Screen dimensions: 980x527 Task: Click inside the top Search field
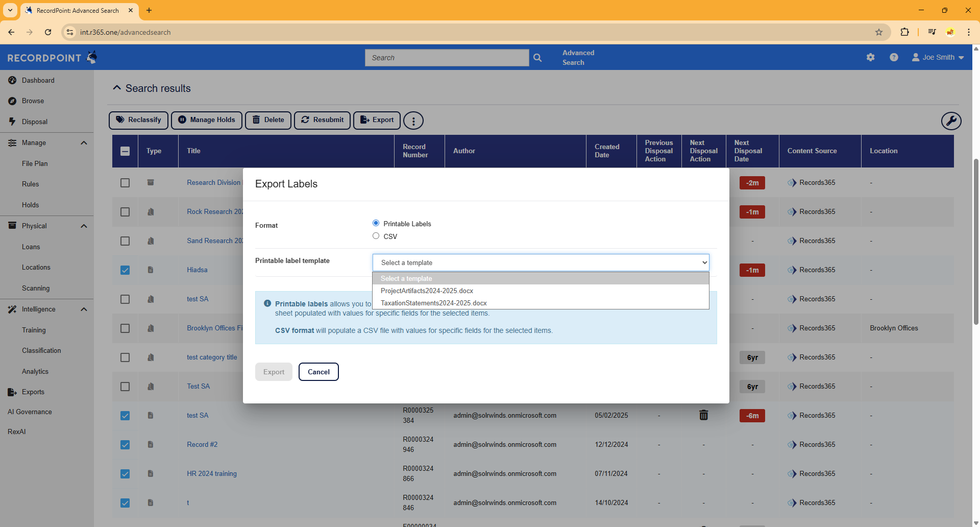(447, 58)
